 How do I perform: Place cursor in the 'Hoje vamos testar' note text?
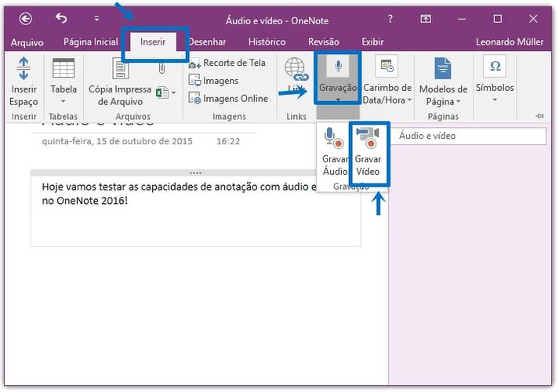tap(179, 187)
